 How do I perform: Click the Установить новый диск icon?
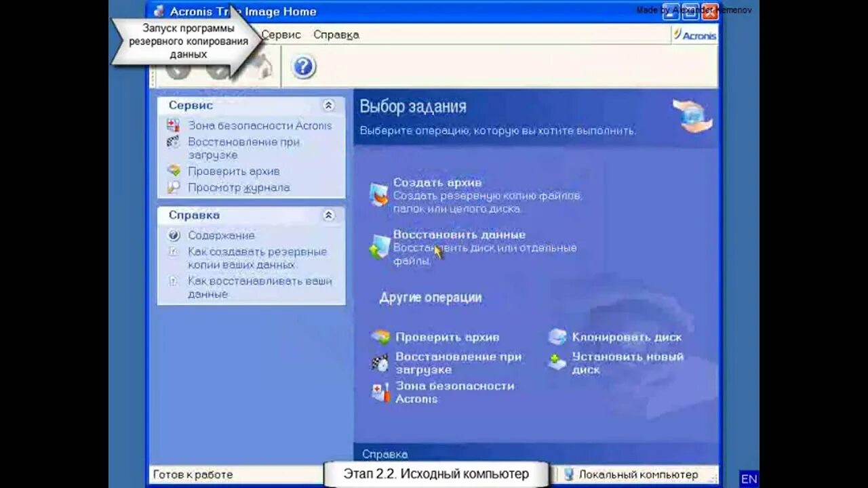tap(557, 362)
